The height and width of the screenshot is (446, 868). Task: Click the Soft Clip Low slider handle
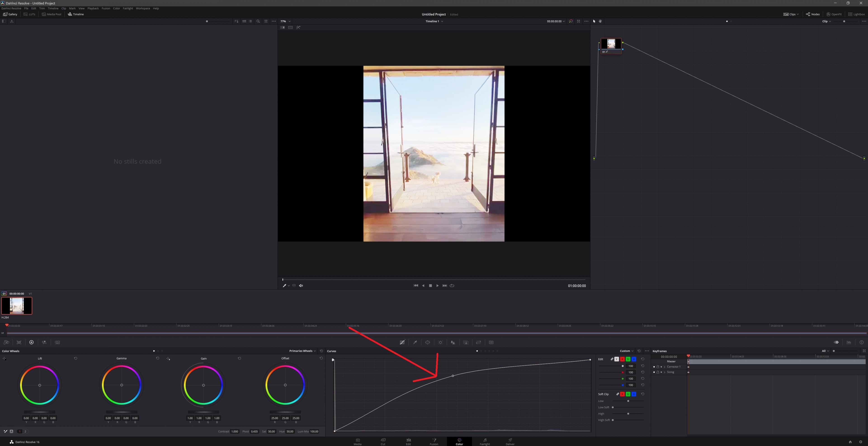(x=628, y=401)
